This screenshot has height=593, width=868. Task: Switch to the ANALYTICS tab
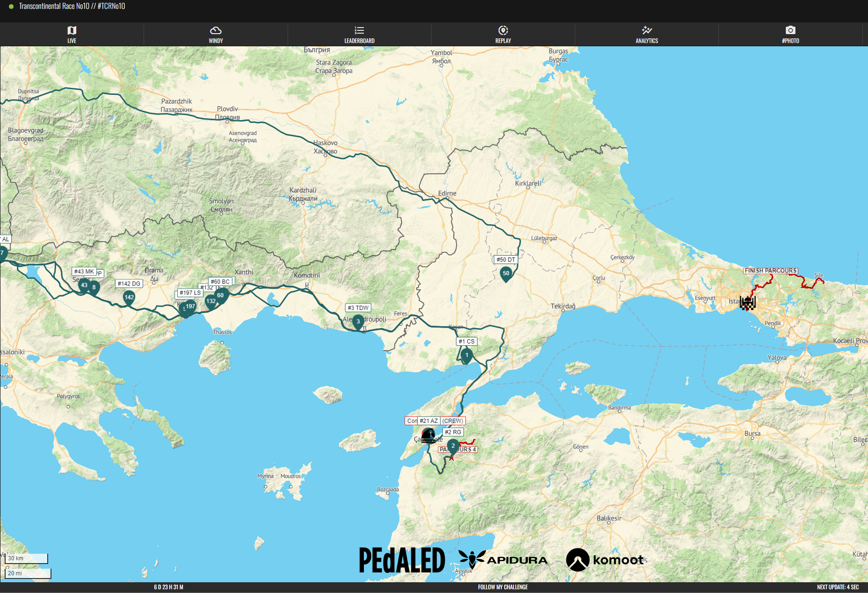647,35
